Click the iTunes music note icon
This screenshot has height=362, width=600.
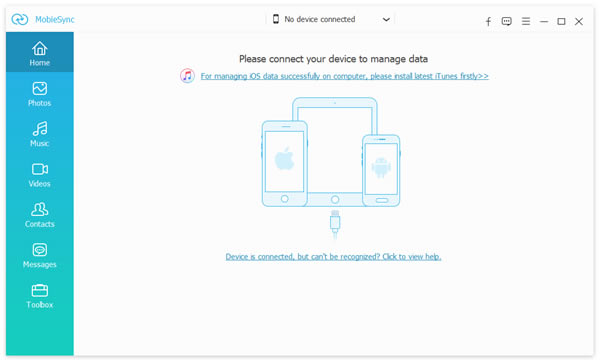click(x=187, y=76)
